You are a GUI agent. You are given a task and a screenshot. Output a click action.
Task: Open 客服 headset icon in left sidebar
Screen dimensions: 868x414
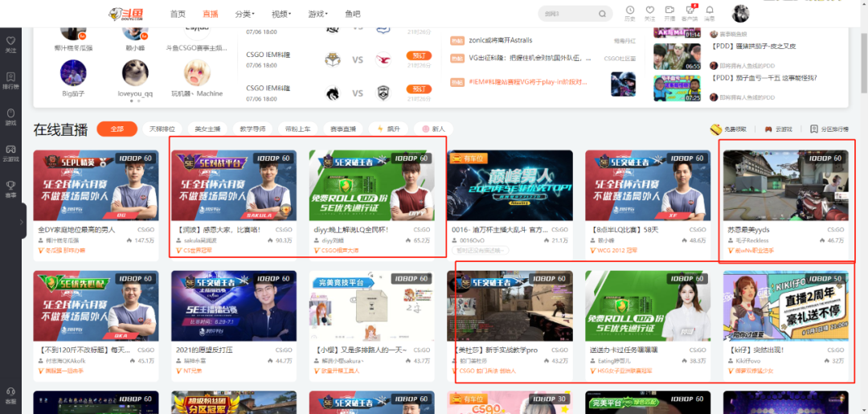coord(10,391)
